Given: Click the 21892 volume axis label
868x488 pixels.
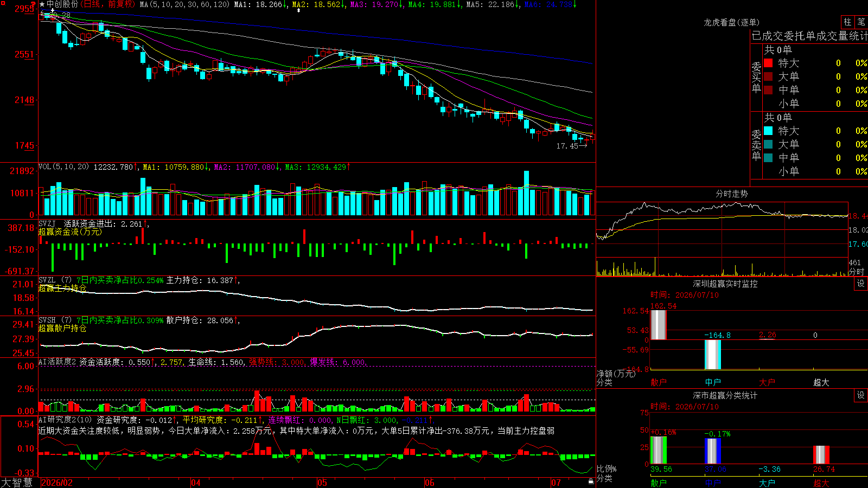Looking at the screenshot, I should 22,171.
